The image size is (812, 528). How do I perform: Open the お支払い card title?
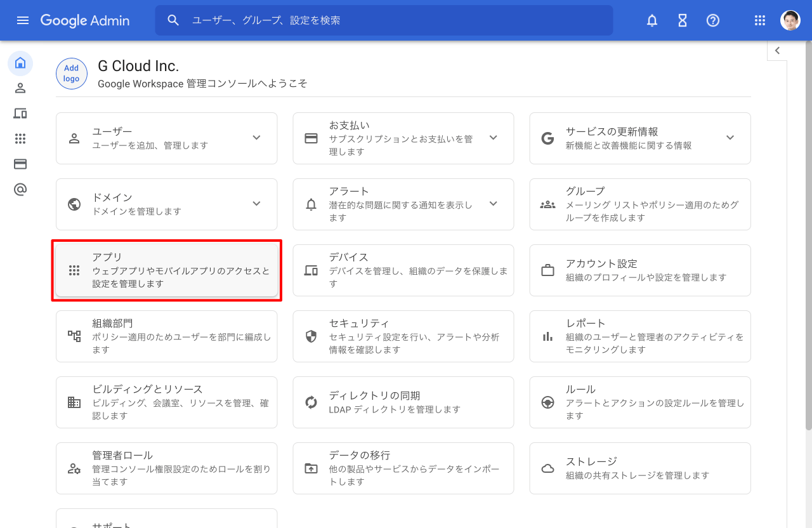(x=349, y=125)
